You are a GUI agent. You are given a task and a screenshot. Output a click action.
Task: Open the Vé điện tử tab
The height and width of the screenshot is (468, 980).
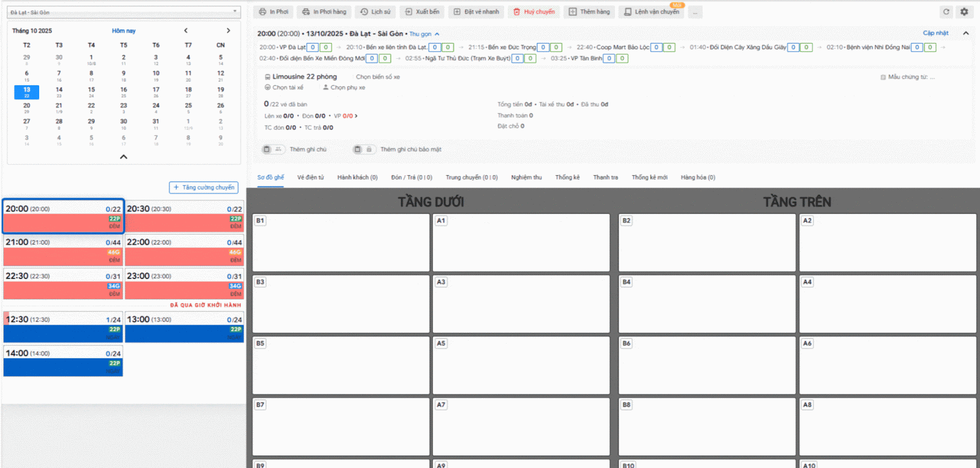[311, 178]
